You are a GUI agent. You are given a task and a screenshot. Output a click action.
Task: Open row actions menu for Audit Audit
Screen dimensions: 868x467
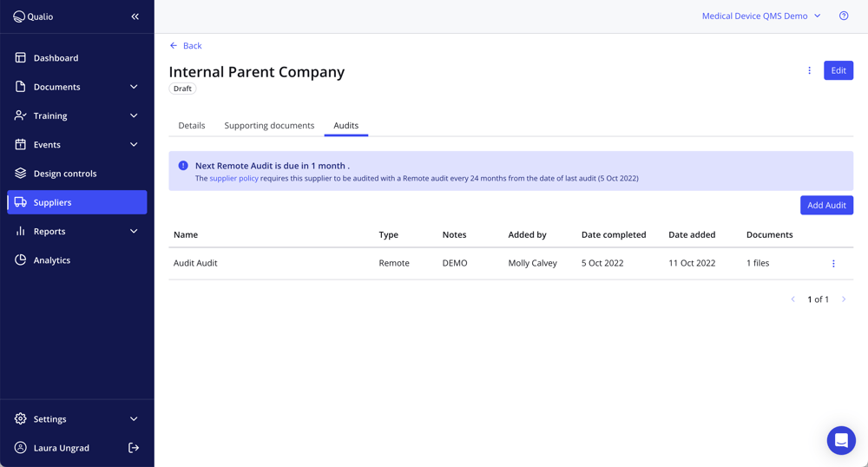(x=833, y=263)
